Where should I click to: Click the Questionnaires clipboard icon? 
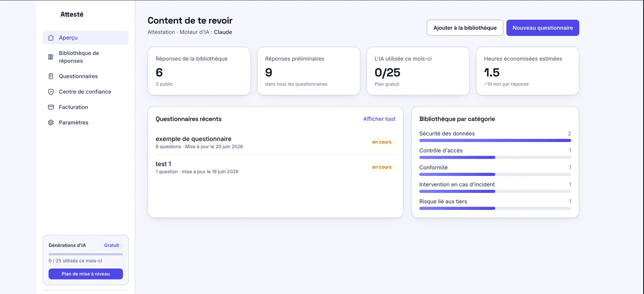pos(51,76)
